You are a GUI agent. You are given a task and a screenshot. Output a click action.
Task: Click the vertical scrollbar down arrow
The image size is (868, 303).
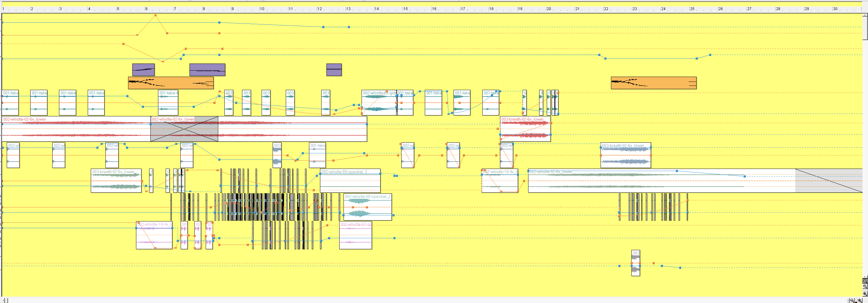(865, 276)
